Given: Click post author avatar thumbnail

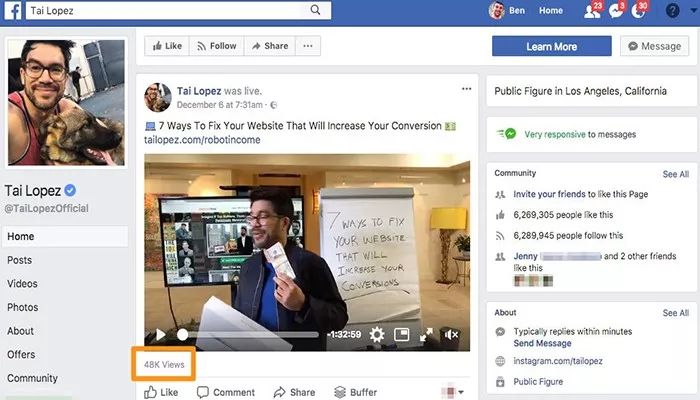Looking at the screenshot, I should [x=158, y=97].
